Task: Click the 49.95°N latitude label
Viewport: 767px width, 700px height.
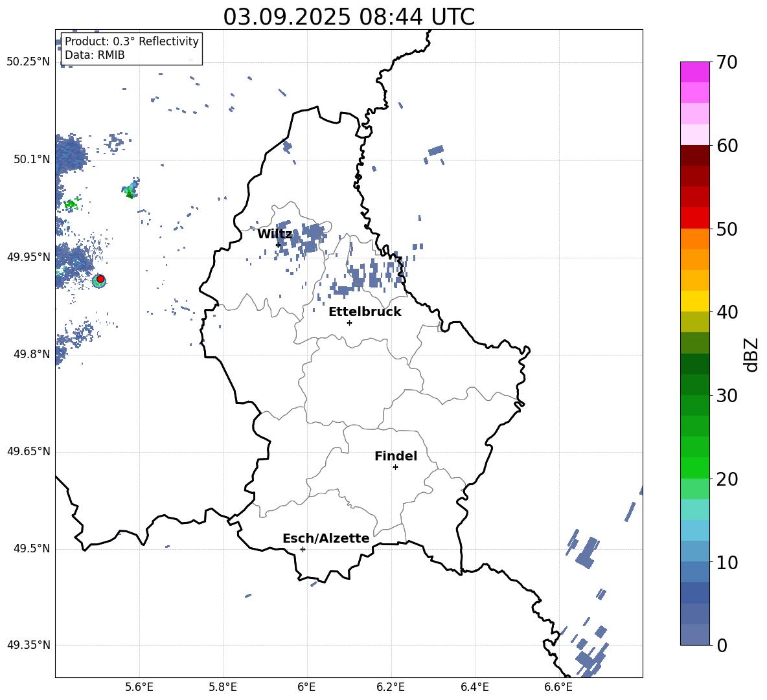Action: coord(29,256)
